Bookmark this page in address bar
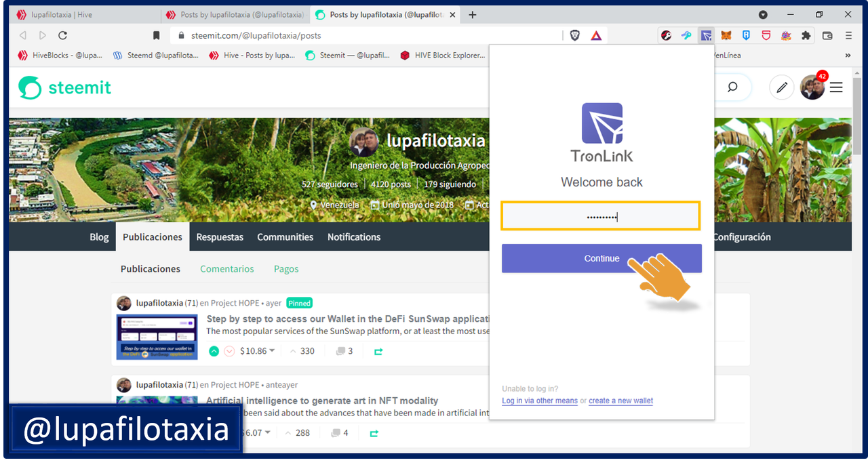The image size is (868, 471). click(157, 35)
